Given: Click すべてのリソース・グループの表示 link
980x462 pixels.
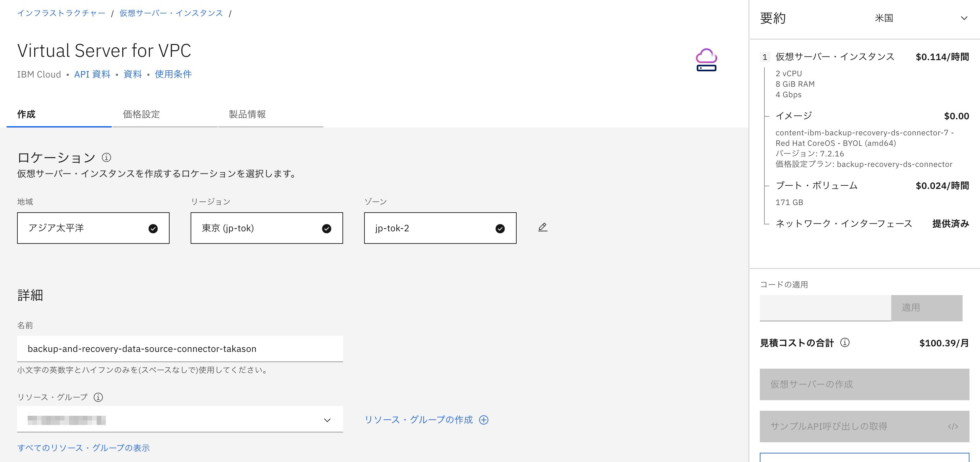Looking at the screenshot, I should coord(83,448).
